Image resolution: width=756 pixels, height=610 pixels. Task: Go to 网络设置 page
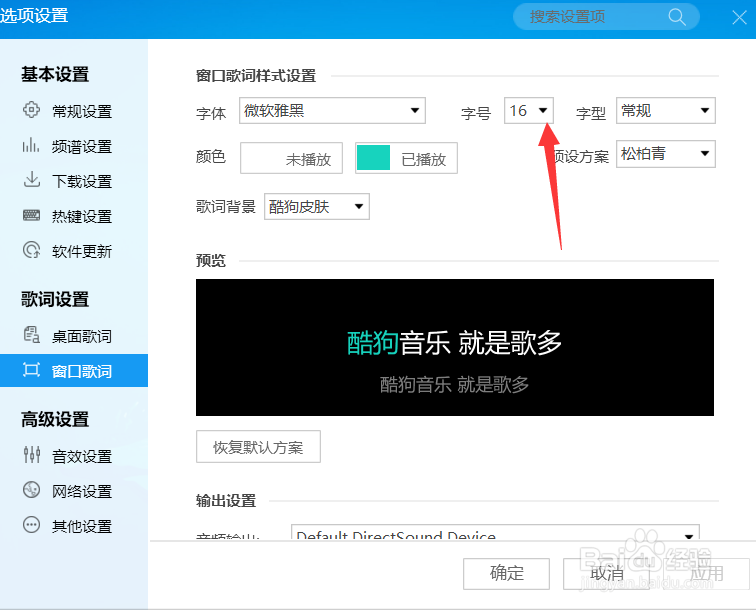74,491
